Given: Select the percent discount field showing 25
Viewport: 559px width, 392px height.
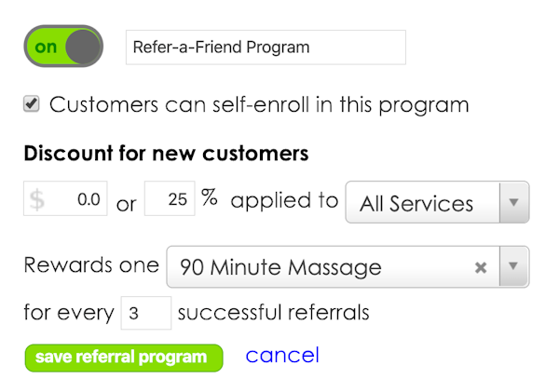Looking at the screenshot, I should 169,199.
